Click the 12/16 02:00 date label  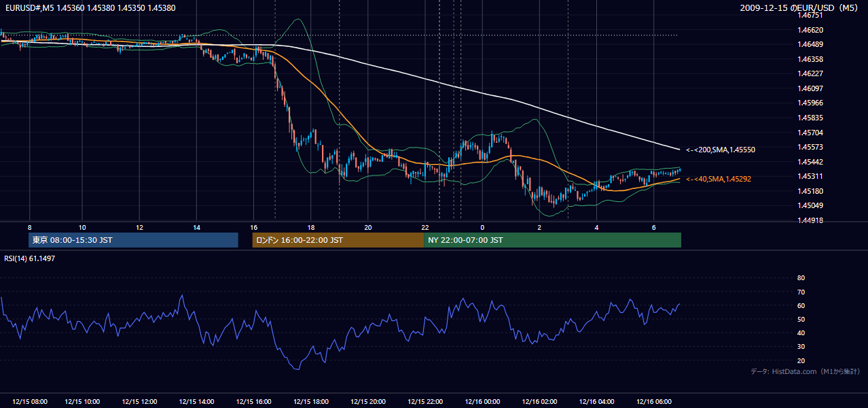(x=539, y=402)
